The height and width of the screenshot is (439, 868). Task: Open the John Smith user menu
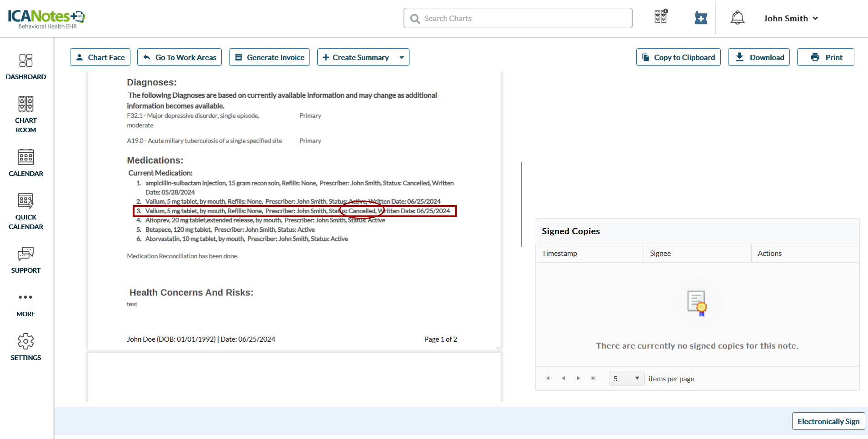click(791, 19)
